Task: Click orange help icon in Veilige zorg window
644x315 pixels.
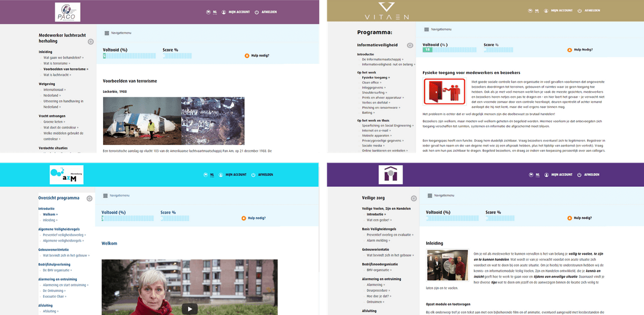Action: [569, 218]
